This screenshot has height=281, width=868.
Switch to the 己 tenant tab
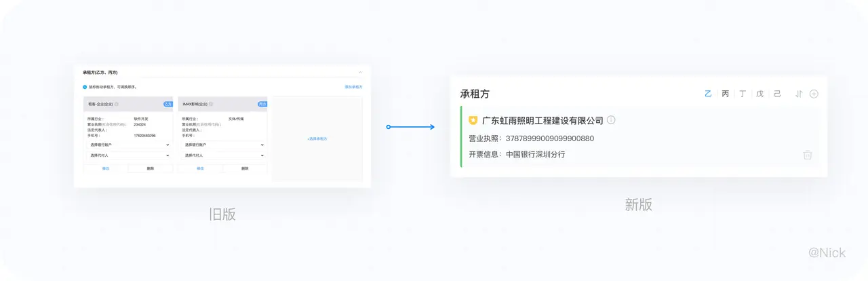[777, 94]
